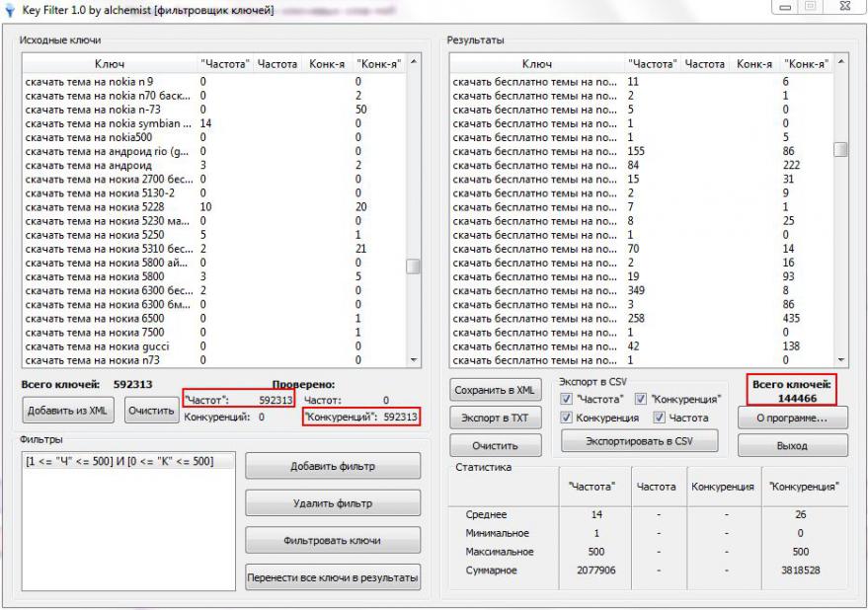This screenshot has width=868, height=610.
Task: Select results row with frequency 258
Action: [642, 318]
